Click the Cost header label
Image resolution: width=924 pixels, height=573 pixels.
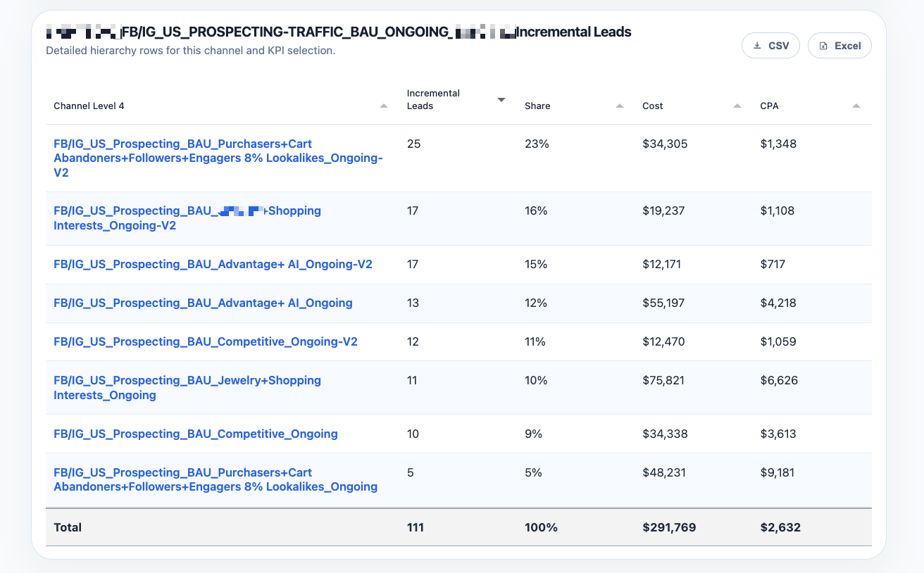tap(653, 106)
